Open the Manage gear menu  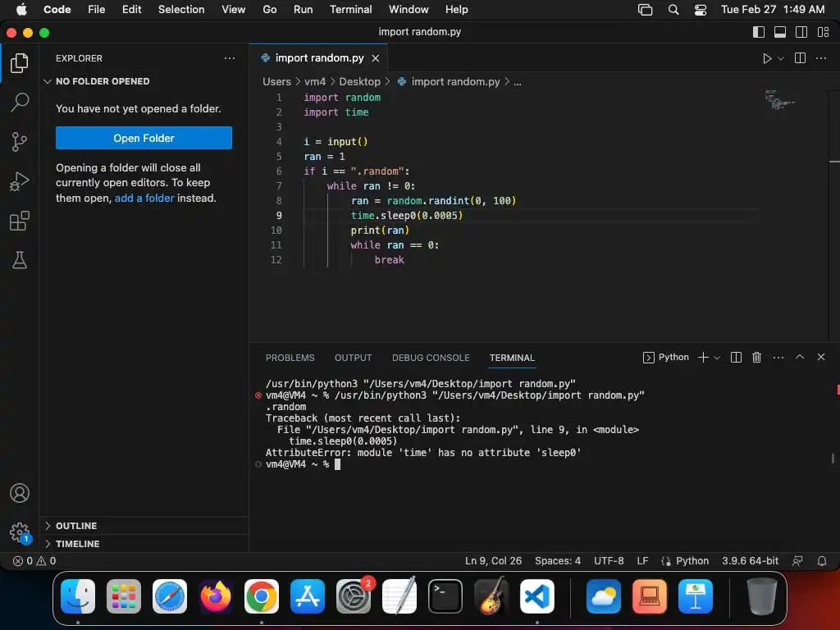click(x=20, y=532)
